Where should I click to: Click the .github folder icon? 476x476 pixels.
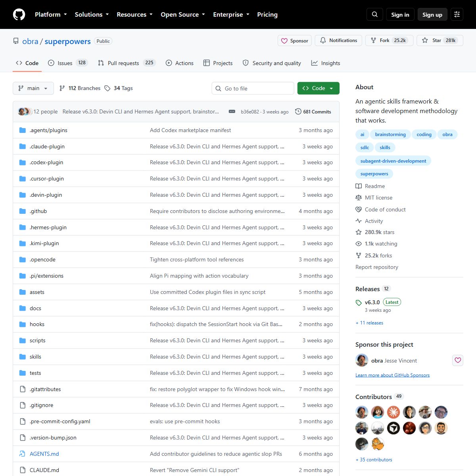pyautogui.click(x=23, y=211)
